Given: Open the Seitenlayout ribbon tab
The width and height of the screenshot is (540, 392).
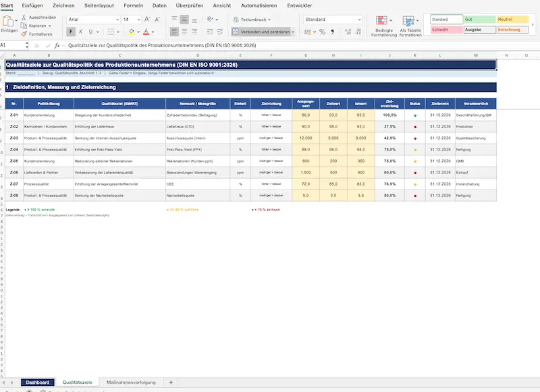Looking at the screenshot, I should click(99, 5).
